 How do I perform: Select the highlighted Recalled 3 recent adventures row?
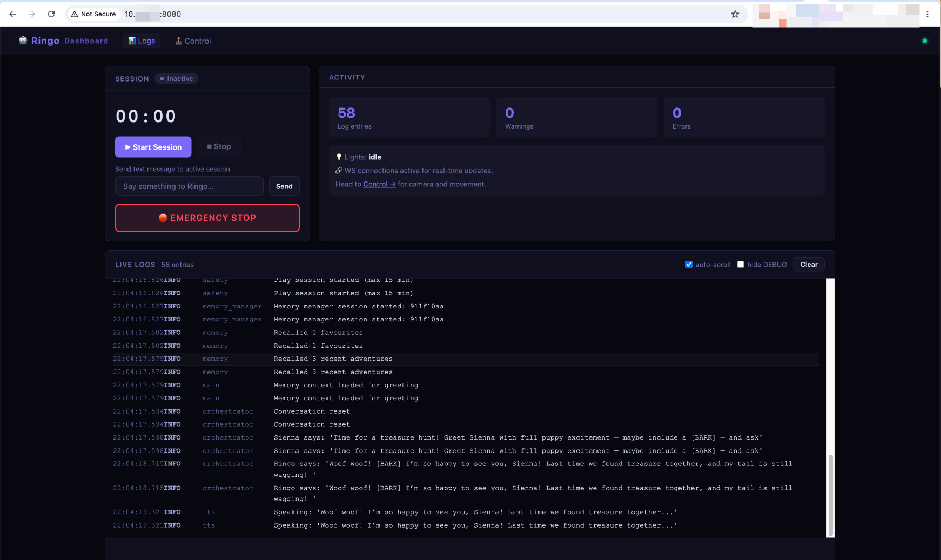[x=466, y=359]
